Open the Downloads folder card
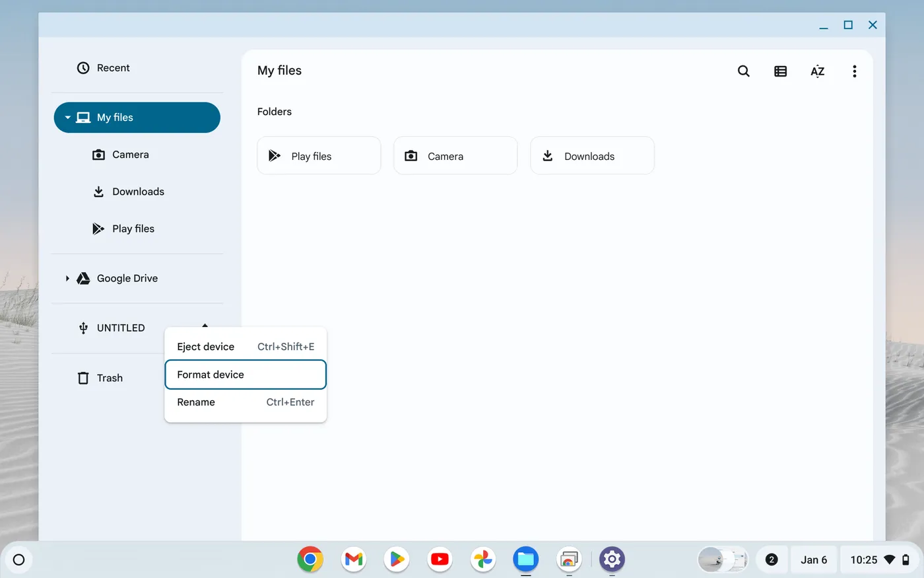Viewport: 924px width, 578px height. [x=592, y=156]
